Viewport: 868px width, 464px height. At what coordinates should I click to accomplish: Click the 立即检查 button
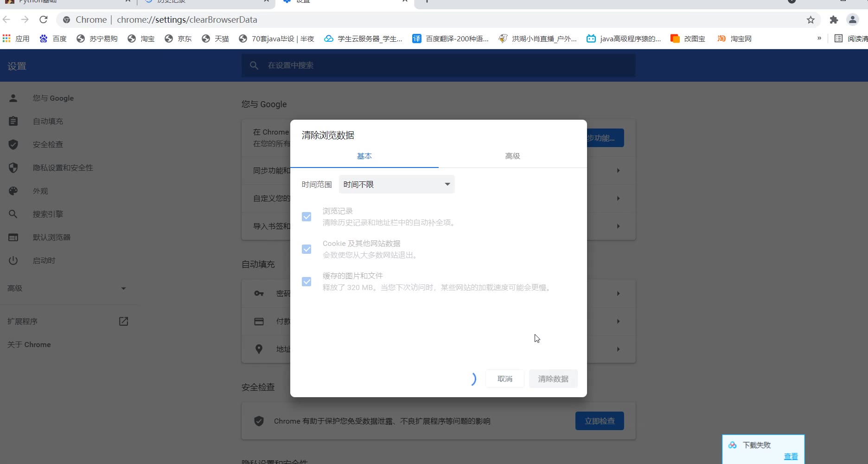click(x=600, y=421)
